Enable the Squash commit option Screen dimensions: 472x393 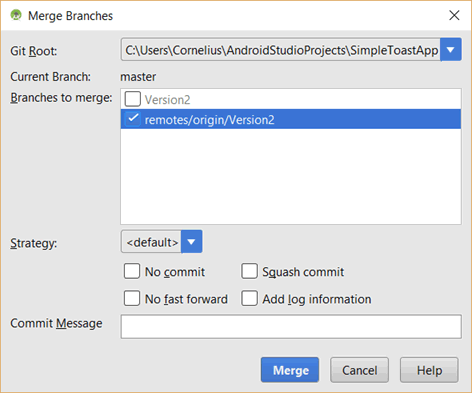[x=249, y=271]
